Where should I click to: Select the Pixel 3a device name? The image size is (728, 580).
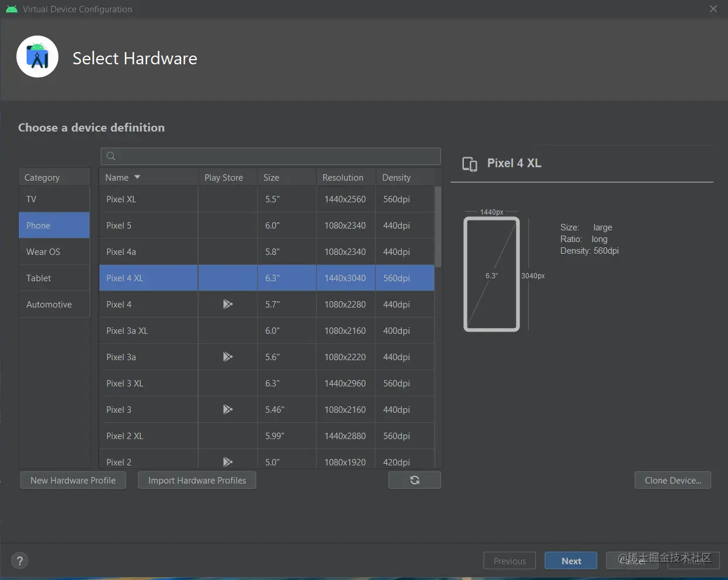pyautogui.click(x=121, y=357)
